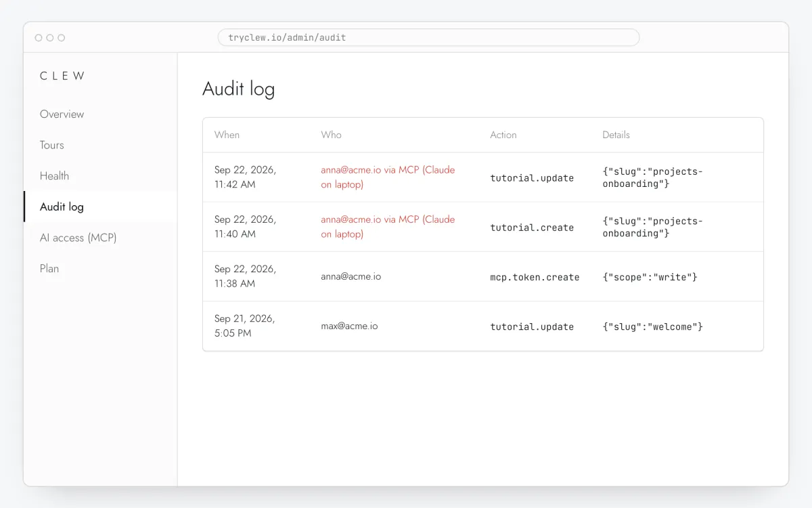Click the Who column header
The height and width of the screenshot is (508, 812).
point(331,135)
